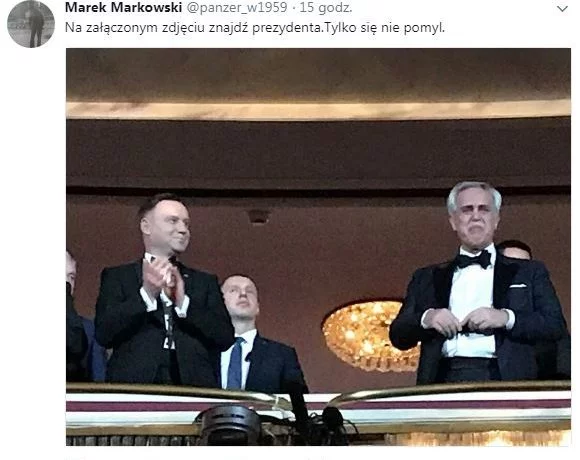Click the blue necktie in the photo
The width and height of the screenshot is (580, 460).
[x=235, y=363]
